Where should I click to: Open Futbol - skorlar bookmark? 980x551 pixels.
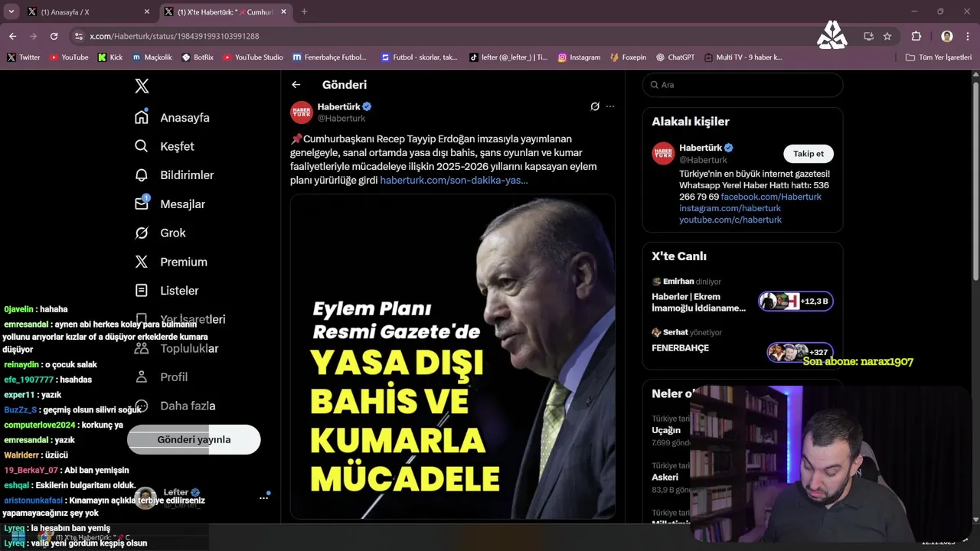(x=418, y=57)
